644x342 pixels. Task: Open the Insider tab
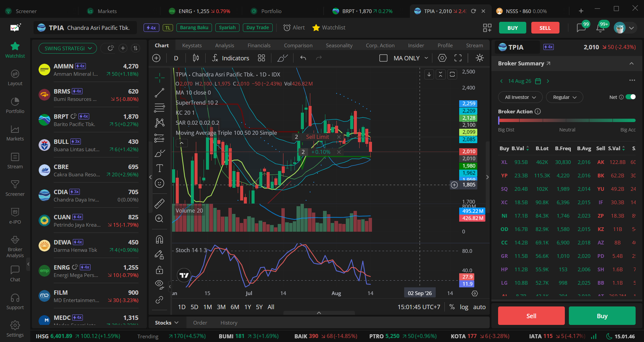416,46
